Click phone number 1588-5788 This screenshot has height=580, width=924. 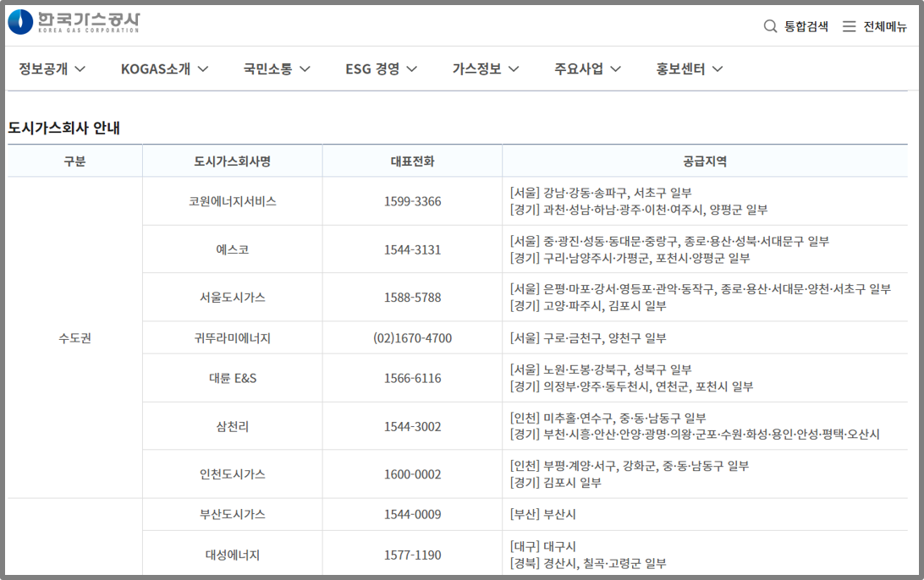click(x=413, y=298)
